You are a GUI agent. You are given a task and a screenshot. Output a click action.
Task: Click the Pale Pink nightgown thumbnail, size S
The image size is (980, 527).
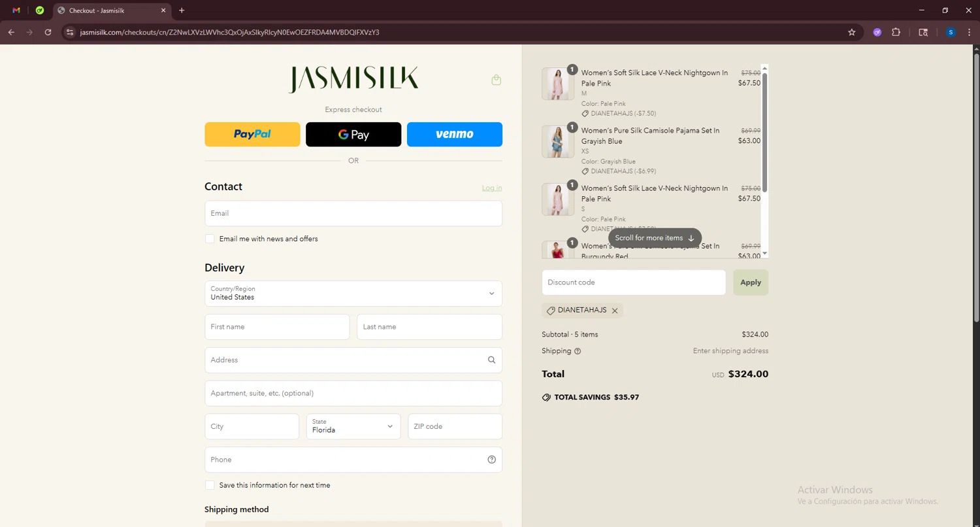(x=557, y=199)
